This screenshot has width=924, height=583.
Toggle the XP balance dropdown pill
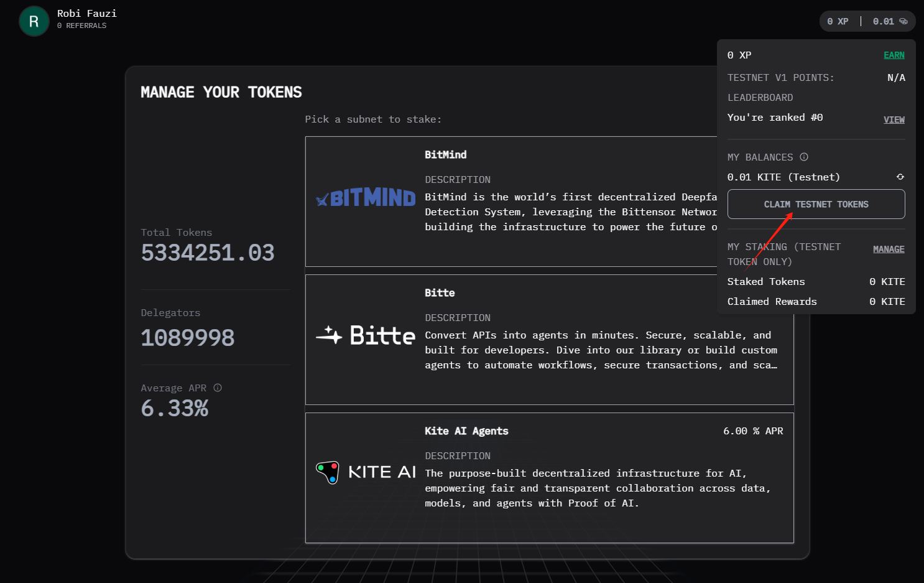pyautogui.click(x=867, y=21)
